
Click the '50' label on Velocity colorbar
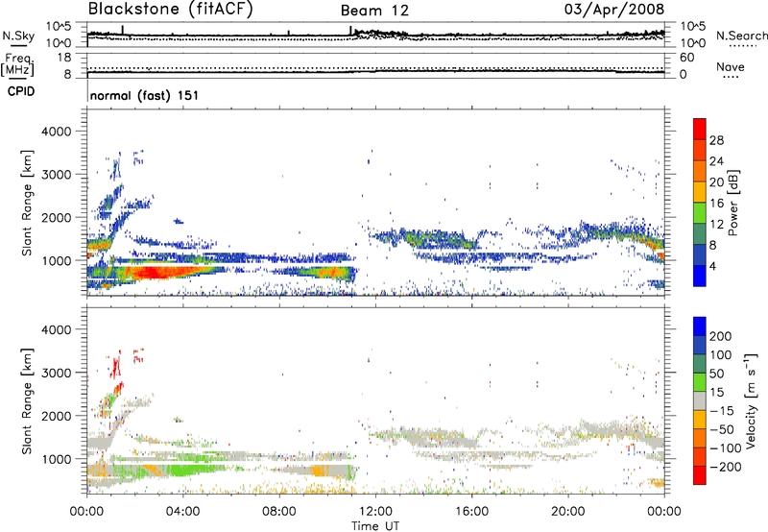(716, 374)
